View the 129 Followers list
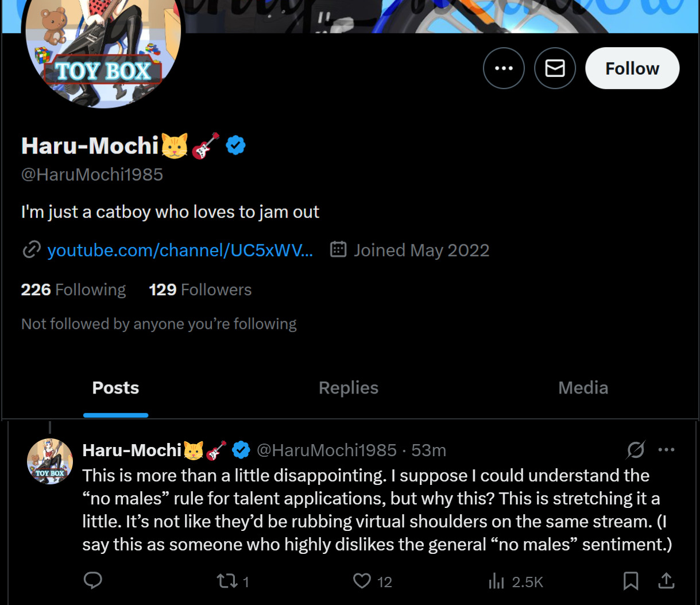Viewport: 700px width, 605px height. point(200,290)
